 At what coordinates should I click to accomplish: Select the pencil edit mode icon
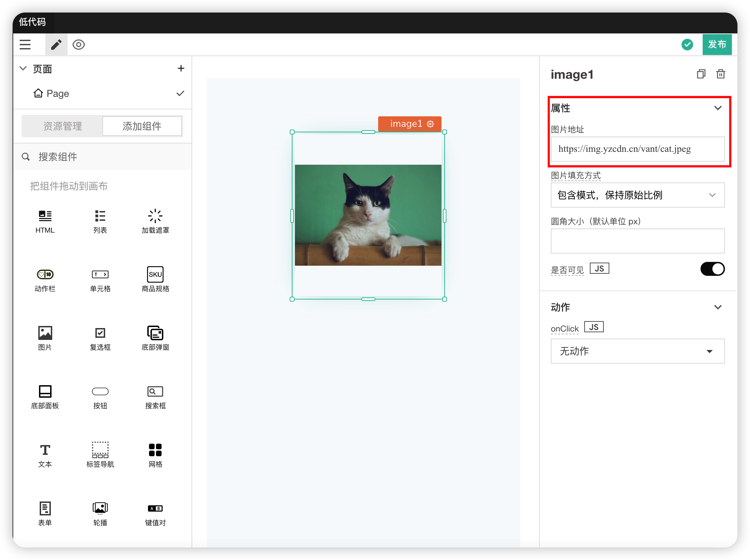coord(56,45)
